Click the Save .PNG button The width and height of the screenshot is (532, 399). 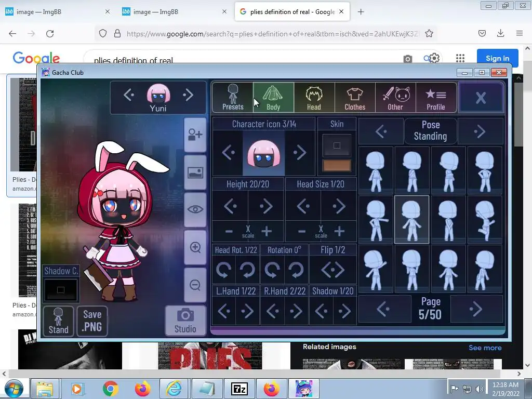click(x=92, y=321)
